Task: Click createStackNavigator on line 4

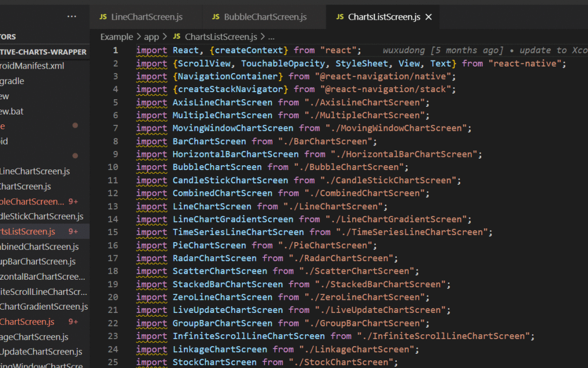Action: (x=230, y=89)
